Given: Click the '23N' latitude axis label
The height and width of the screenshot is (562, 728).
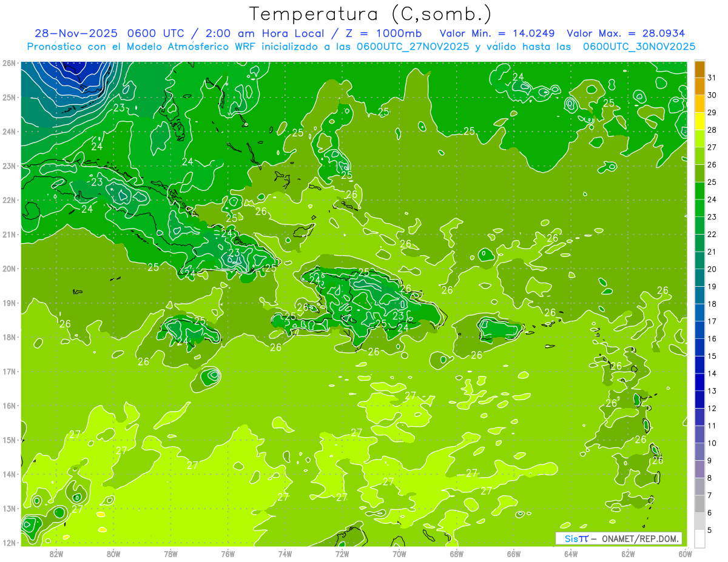Looking at the screenshot, I should point(8,166).
